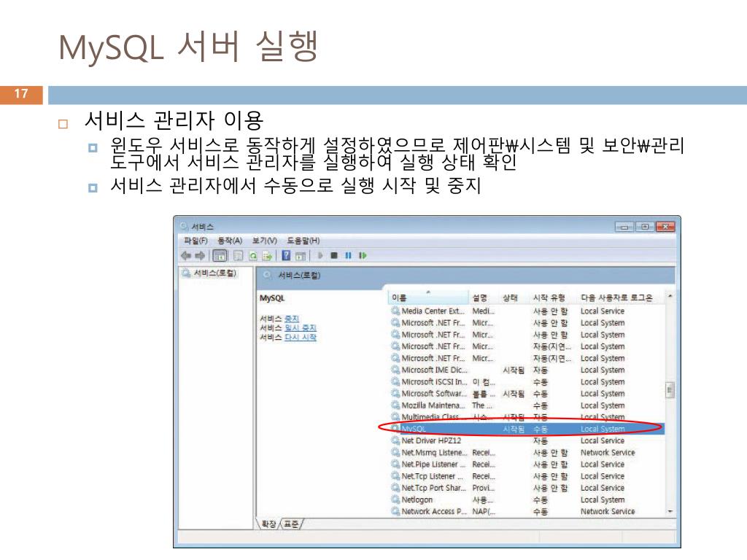747x560 pixels.
Task: Click the services list vertical scrollbar thumb
Action: point(670,390)
